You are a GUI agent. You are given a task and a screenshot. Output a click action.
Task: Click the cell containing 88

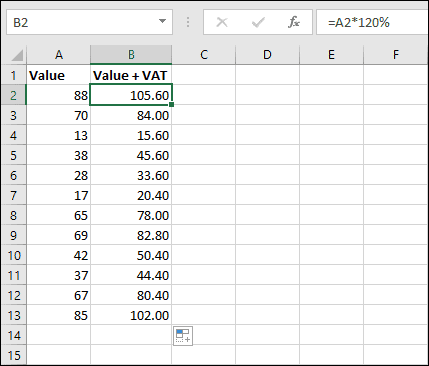pyautogui.click(x=59, y=95)
